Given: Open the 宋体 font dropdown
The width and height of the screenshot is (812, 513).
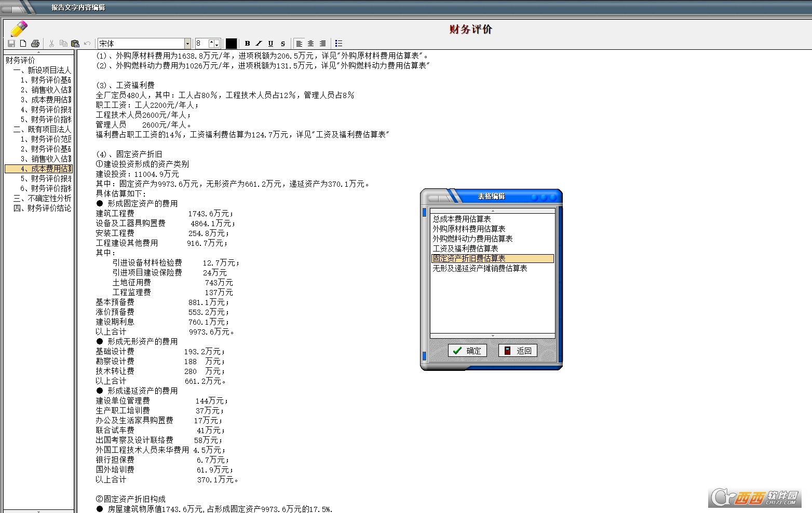Looking at the screenshot, I should (x=187, y=44).
